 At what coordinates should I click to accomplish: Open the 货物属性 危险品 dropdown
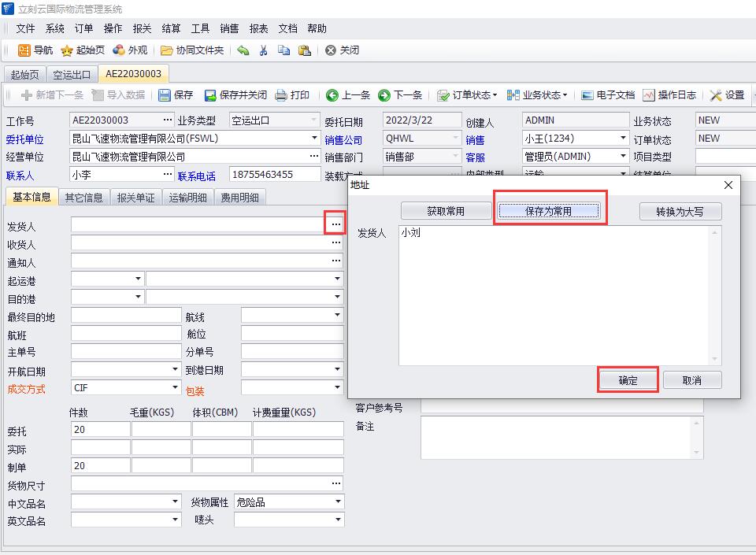tap(338, 502)
